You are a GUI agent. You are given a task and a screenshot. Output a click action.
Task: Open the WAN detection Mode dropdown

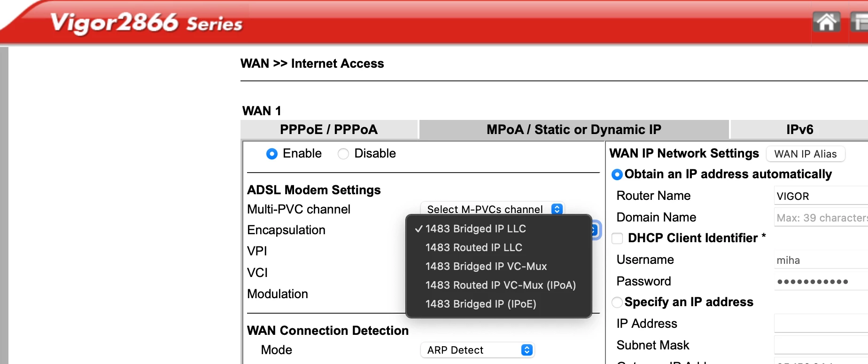pos(477,350)
